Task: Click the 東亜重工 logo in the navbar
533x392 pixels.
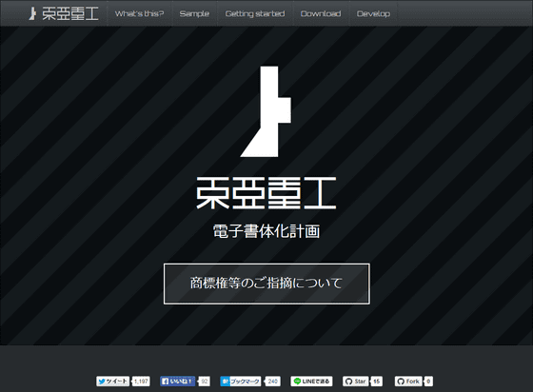Action: pos(64,13)
